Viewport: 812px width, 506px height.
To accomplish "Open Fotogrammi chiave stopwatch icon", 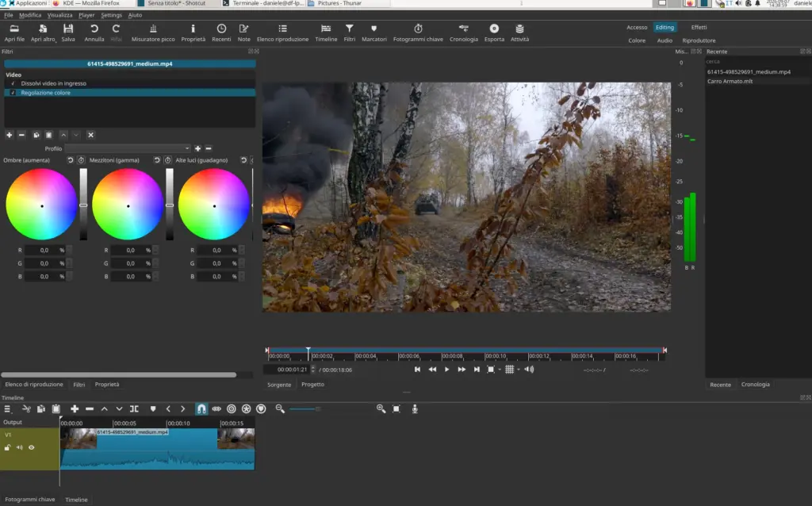I will (418, 32).
